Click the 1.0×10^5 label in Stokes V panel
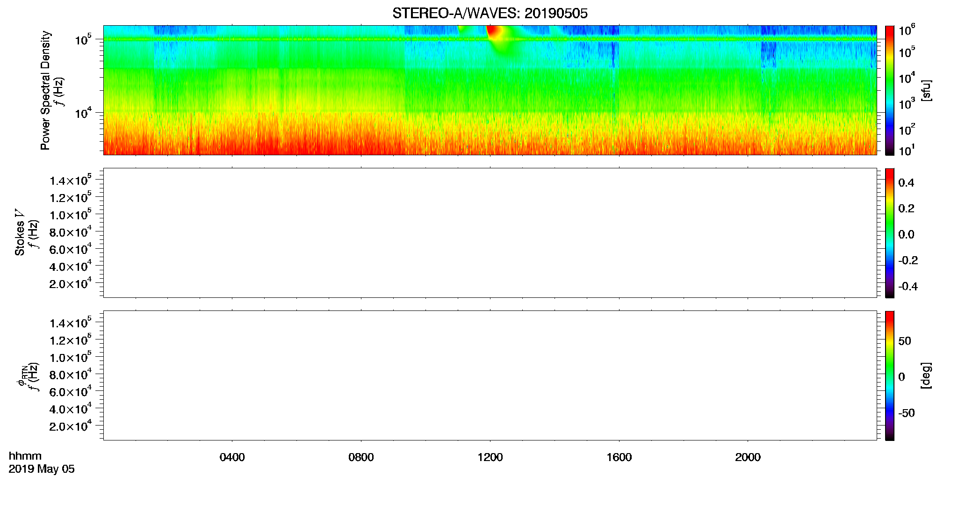The image size is (980, 505). click(x=71, y=215)
